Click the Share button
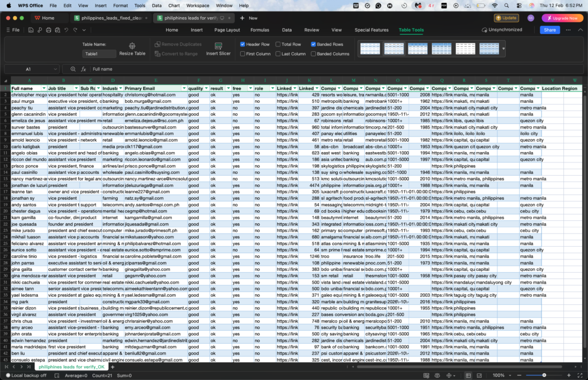Screen dimensions: 588x380 click(x=550, y=30)
